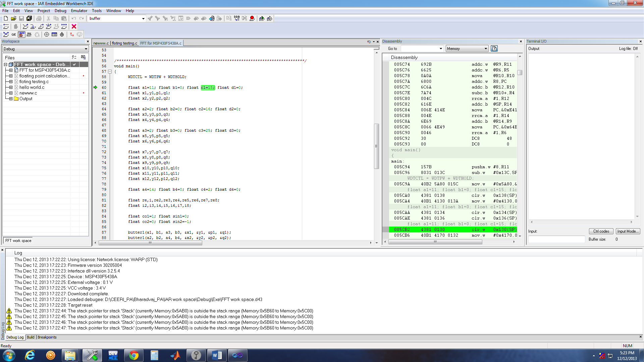Image resolution: width=644 pixels, height=362 pixels.
Task: Click the HW RST hardware reset icon
Action: click(29, 34)
